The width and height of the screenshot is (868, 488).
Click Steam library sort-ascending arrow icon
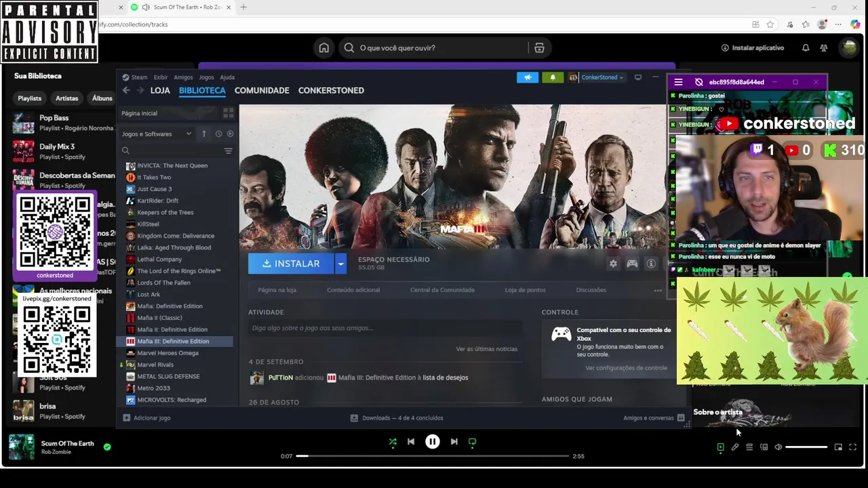(x=203, y=134)
